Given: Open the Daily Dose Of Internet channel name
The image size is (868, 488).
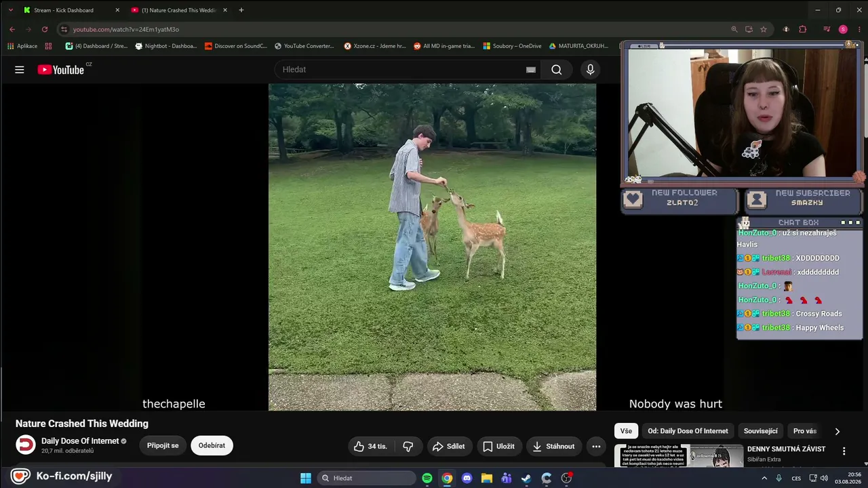Looking at the screenshot, I should pyautogui.click(x=80, y=441).
